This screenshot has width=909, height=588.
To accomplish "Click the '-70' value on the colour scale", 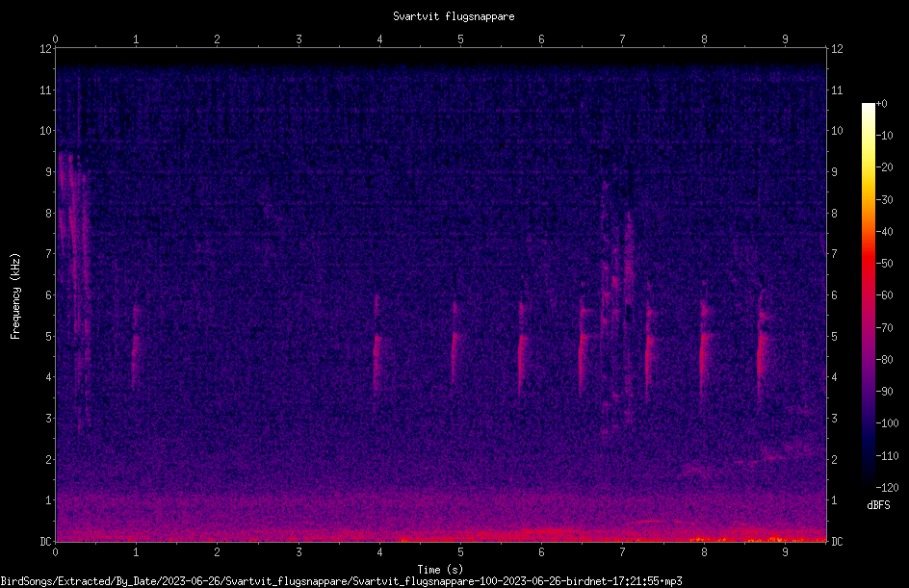I will point(884,328).
